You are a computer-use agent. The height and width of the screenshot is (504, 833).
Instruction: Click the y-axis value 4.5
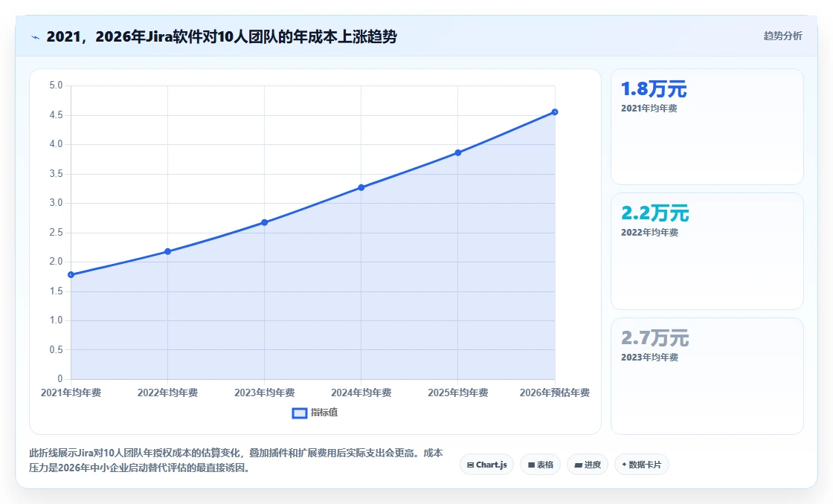click(56, 115)
